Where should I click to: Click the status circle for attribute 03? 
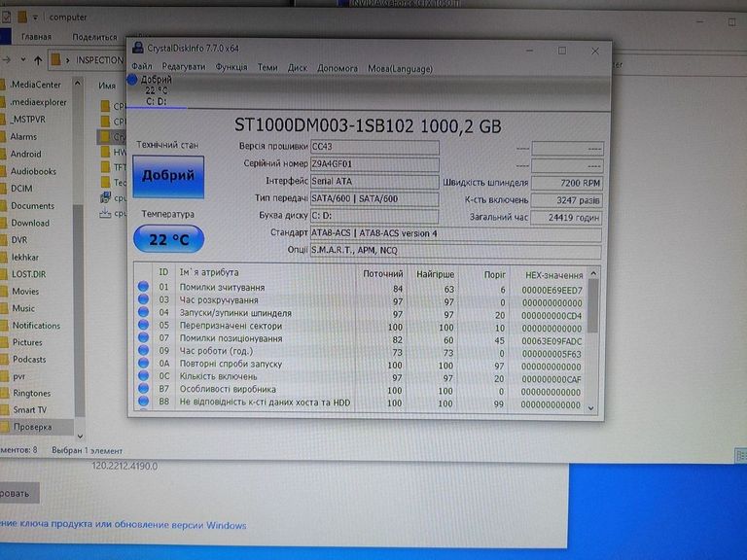tap(143, 299)
